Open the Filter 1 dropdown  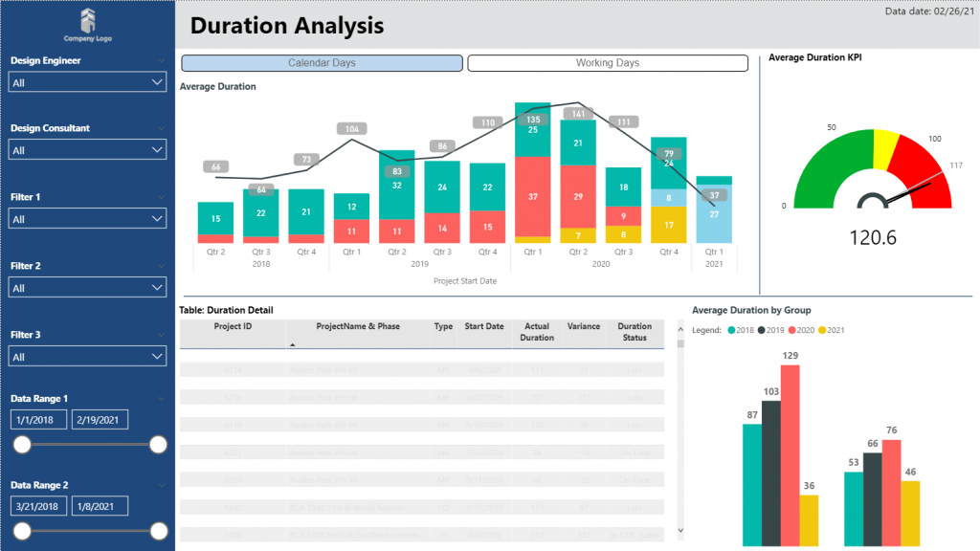pos(87,218)
